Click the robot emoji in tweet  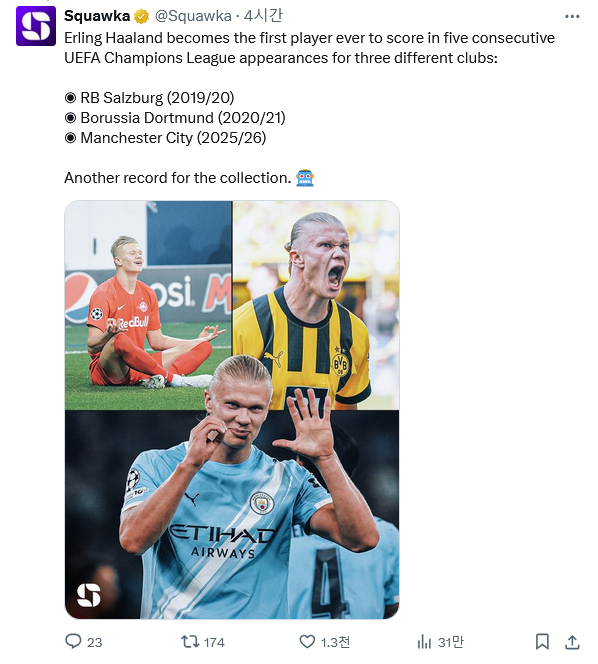[305, 178]
